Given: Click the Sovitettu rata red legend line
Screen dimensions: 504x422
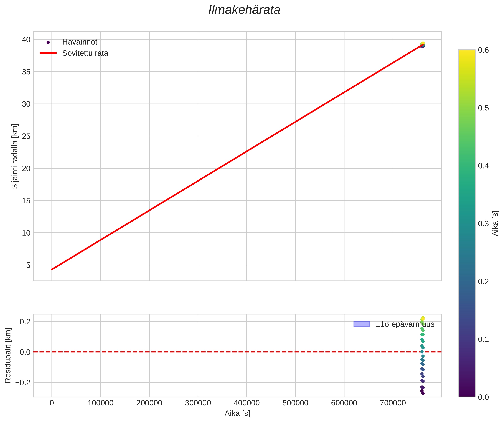Looking at the screenshot, I should tap(48, 53).
